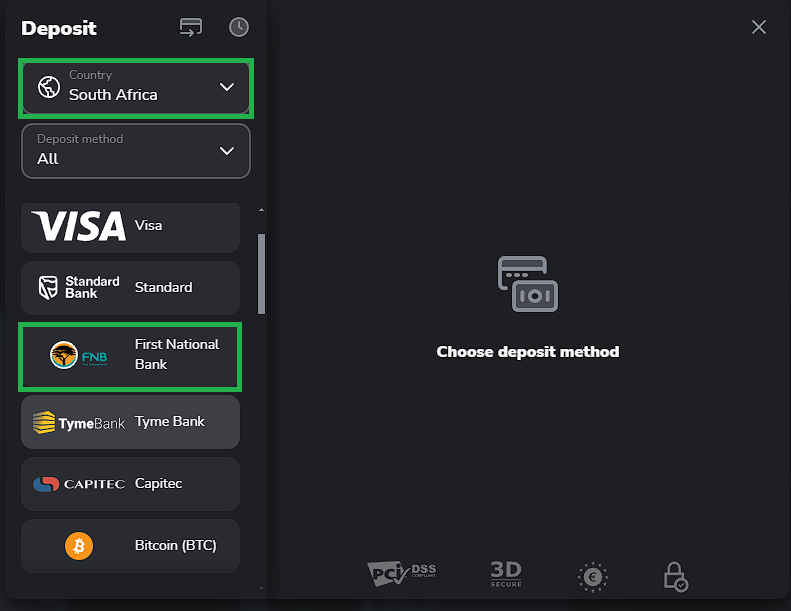The image size is (791, 611).
Task: Close the Deposit dialog
Action: tap(759, 27)
